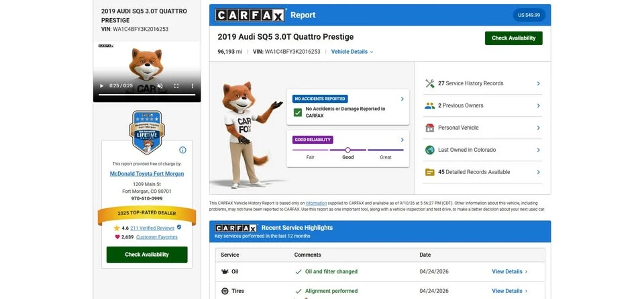Viewport: 644px width, 299px height.
Task: Click Oil and filter changed comment
Action: coord(331,272)
